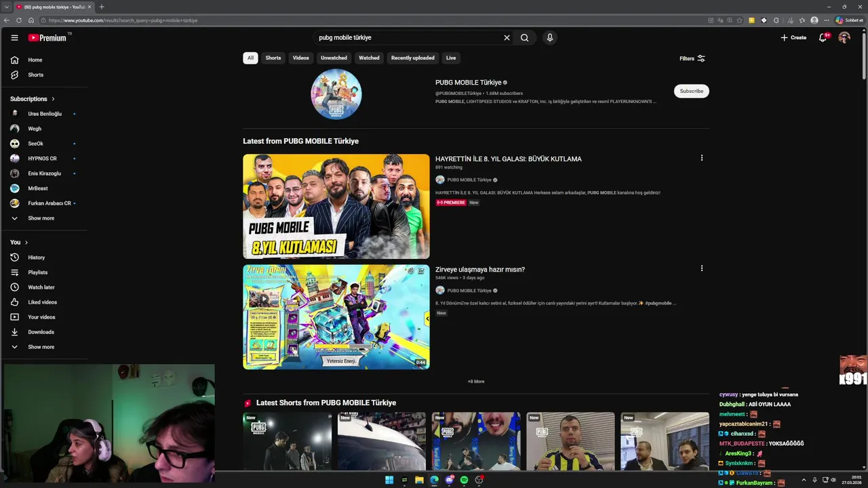Select the All filter chip

(250, 58)
